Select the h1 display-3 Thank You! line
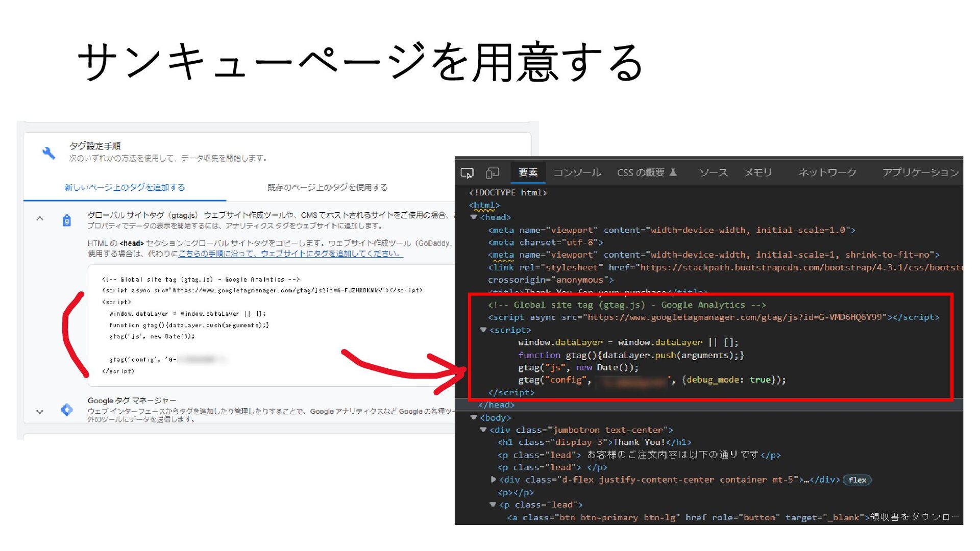 click(595, 443)
